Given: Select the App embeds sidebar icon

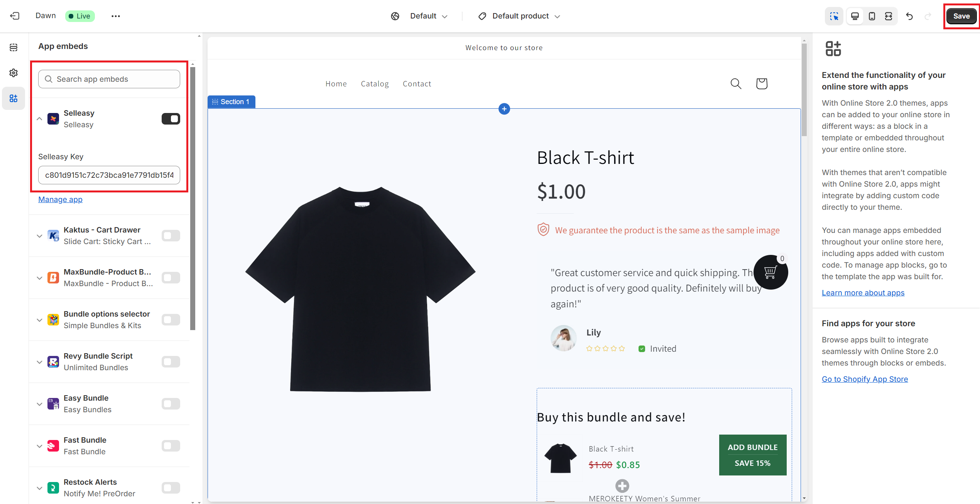Looking at the screenshot, I should pos(14,98).
